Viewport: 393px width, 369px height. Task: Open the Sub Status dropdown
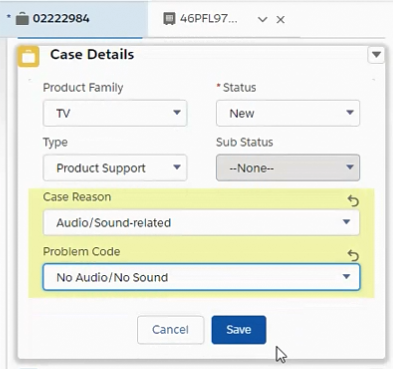click(x=288, y=168)
